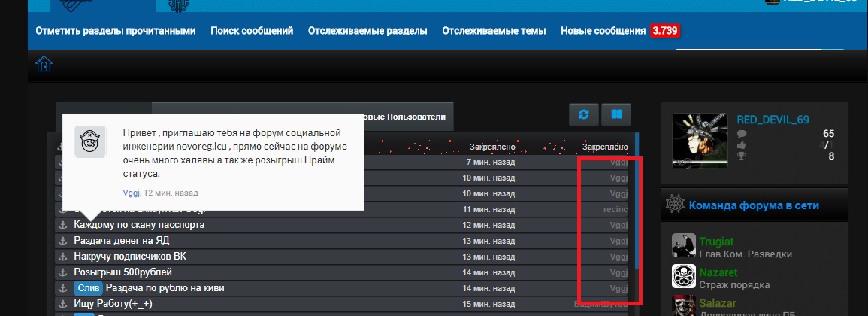Open Vggj avatar in message popup
This screenshot has height=316, width=868.
click(x=90, y=142)
